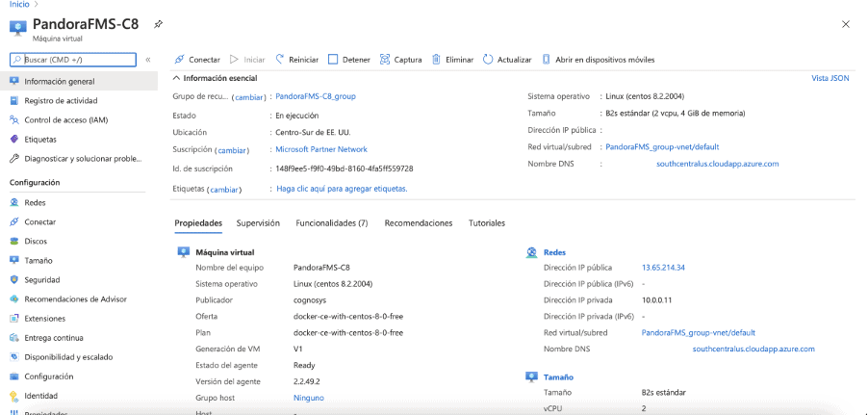Image resolution: width=868 pixels, height=415 pixels.
Task: Click the Detener stop square icon
Action: pyautogui.click(x=333, y=60)
